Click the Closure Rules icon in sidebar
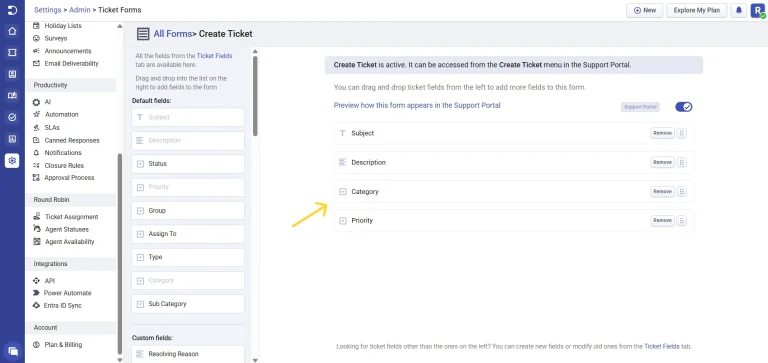768x363 pixels. [x=36, y=166]
